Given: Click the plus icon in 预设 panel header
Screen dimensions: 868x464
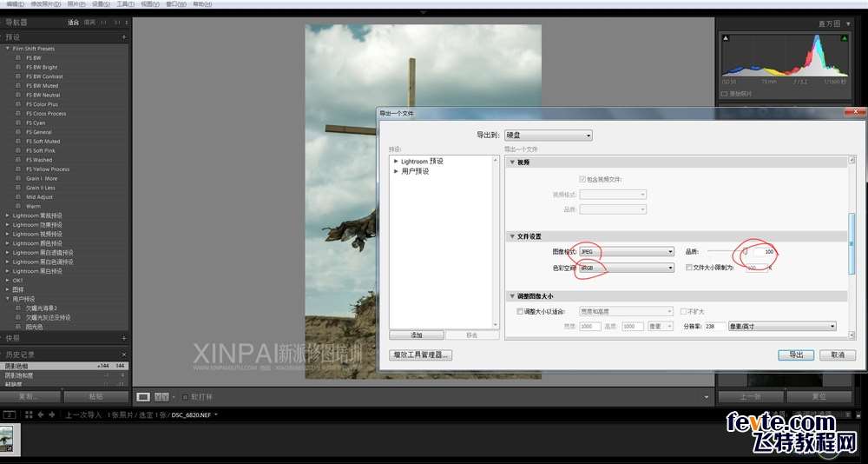Looking at the screenshot, I should pyautogui.click(x=124, y=37).
